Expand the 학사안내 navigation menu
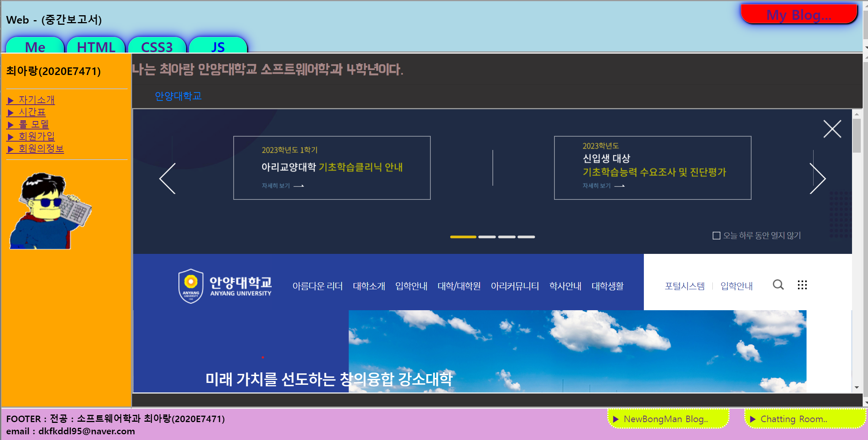Screen dimensions: 868x440 [x=565, y=286]
